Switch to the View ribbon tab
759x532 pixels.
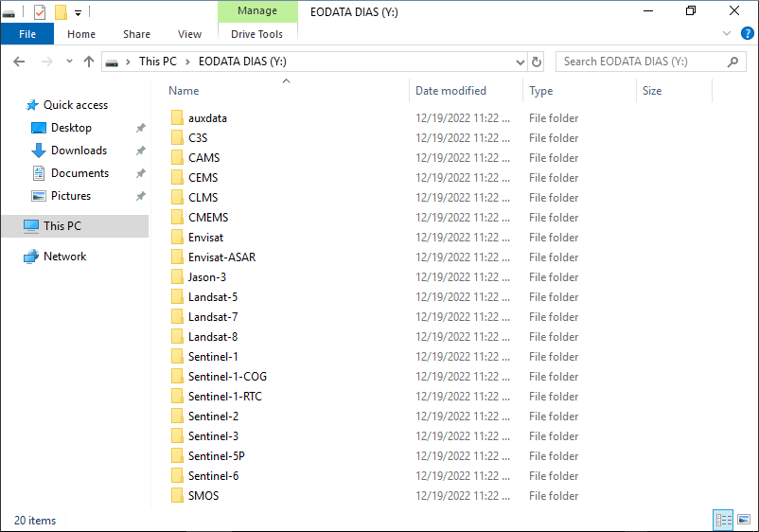click(x=189, y=34)
